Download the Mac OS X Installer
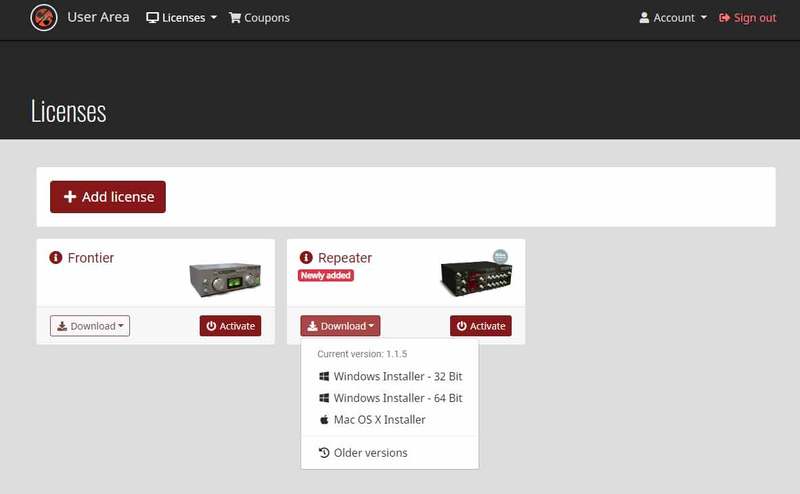The height and width of the screenshot is (494, 800). pyautogui.click(x=390, y=420)
